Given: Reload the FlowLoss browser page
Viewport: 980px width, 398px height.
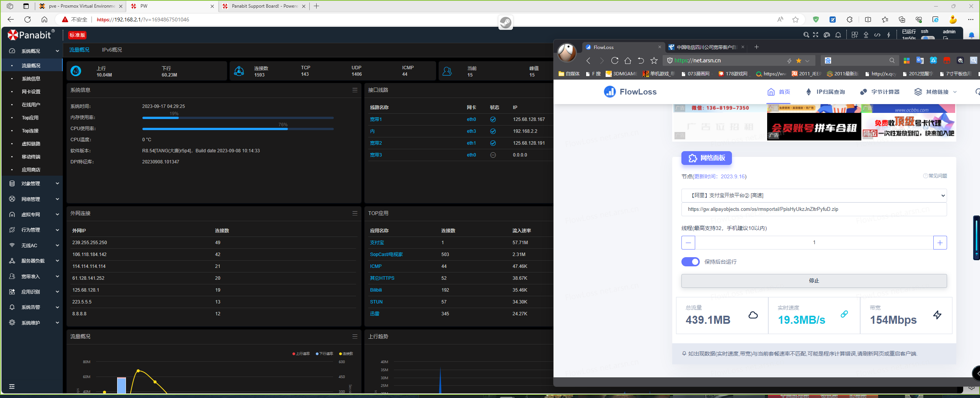Looking at the screenshot, I should click(615, 60).
